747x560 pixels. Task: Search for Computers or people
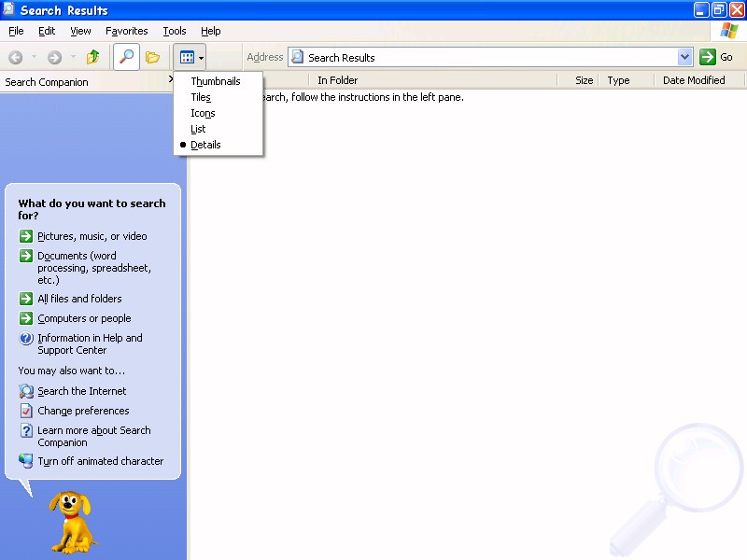point(84,318)
